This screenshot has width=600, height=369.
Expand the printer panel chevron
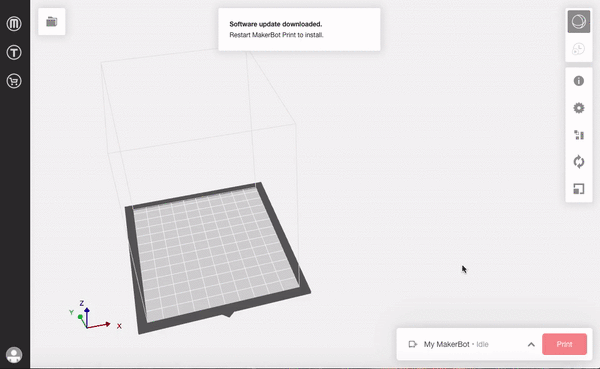coord(531,345)
